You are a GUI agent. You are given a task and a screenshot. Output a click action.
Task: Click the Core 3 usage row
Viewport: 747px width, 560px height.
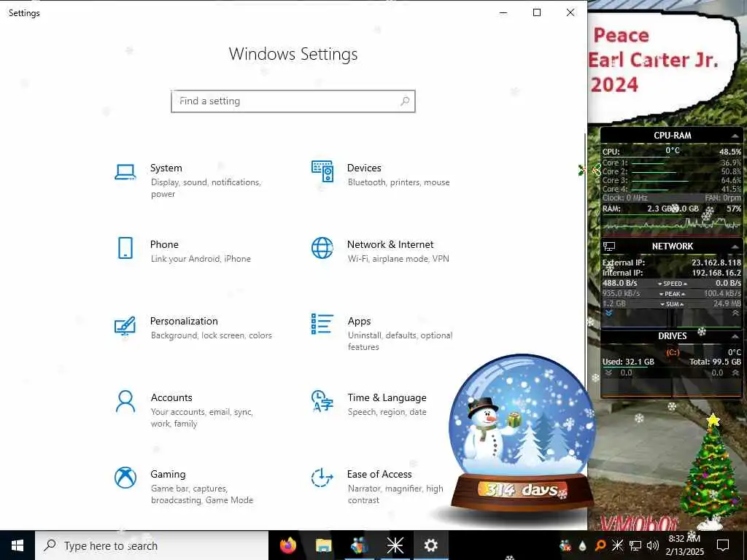(671, 181)
